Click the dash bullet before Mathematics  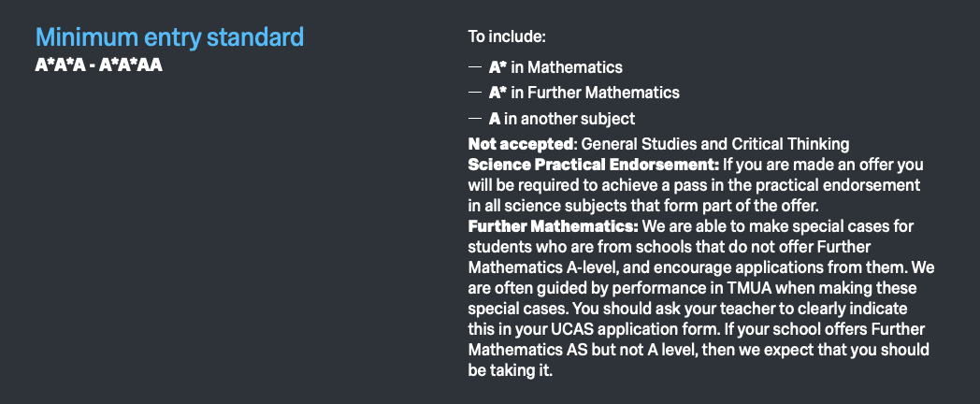(x=475, y=66)
